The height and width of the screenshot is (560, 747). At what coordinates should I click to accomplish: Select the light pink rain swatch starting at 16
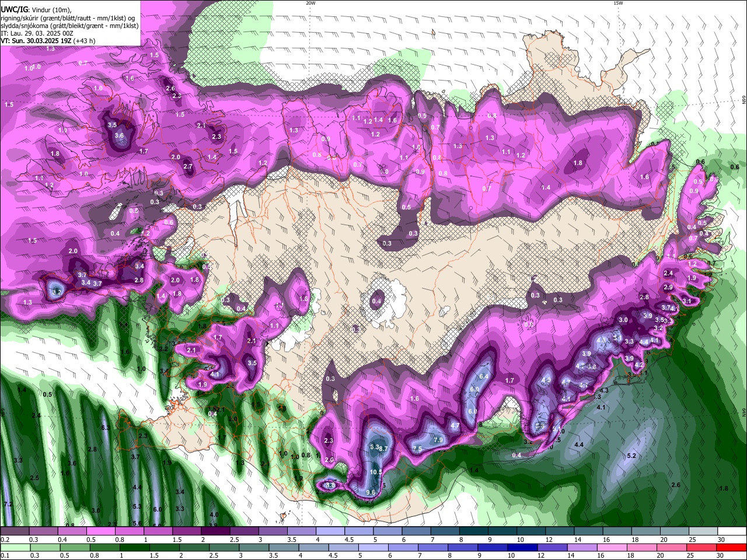tap(612, 547)
